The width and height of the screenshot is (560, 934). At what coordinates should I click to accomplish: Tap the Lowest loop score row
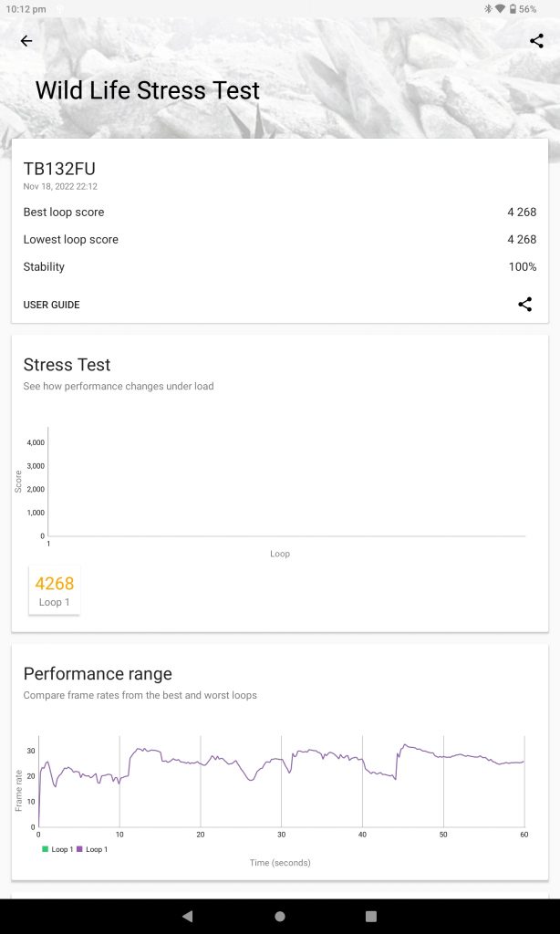tap(279, 240)
